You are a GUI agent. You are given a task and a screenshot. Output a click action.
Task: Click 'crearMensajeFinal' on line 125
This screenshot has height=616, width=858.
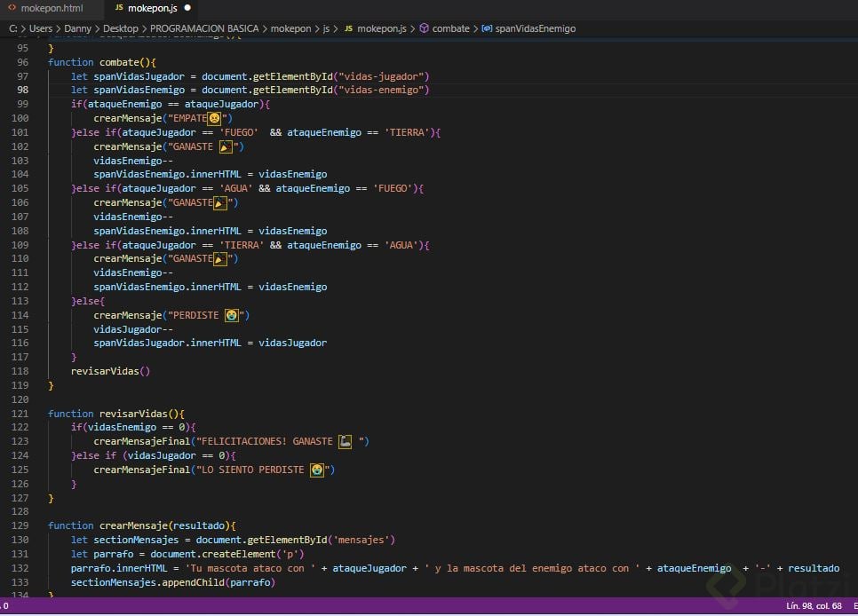point(142,470)
